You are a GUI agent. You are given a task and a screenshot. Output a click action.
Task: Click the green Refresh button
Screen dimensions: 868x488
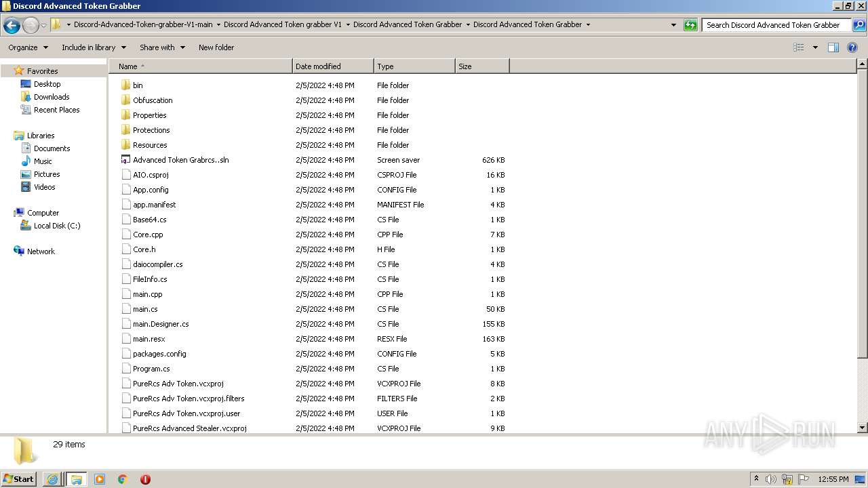(x=690, y=25)
